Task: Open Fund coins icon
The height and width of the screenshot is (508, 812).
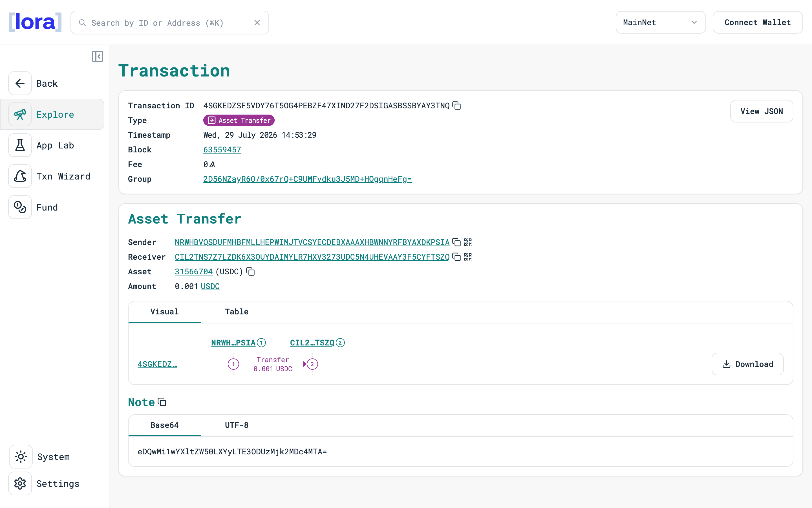Action: [x=20, y=207]
